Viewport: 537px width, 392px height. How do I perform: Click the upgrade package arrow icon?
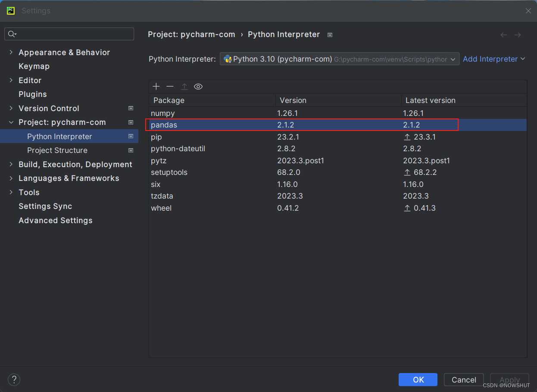pyautogui.click(x=184, y=87)
